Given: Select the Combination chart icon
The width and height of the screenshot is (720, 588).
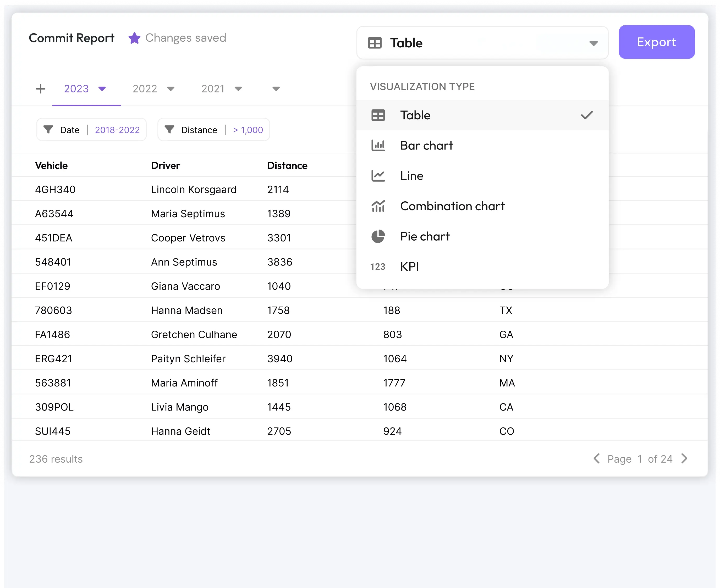Looking at the screenshot, I should tap(378, 206).
